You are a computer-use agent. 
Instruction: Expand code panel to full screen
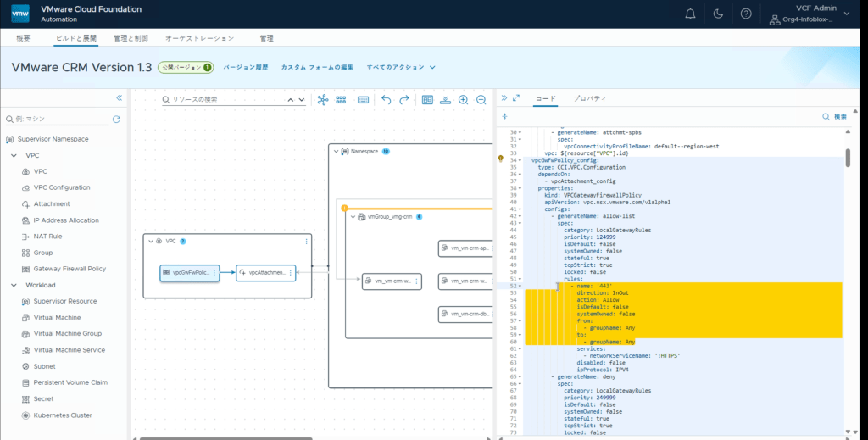[516, 98]
